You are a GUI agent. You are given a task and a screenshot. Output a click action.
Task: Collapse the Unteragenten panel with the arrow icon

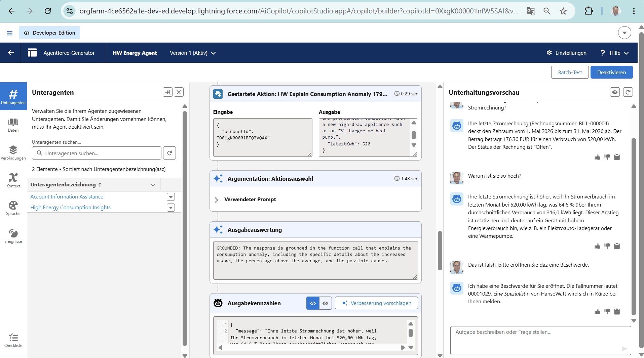point(167,92)
